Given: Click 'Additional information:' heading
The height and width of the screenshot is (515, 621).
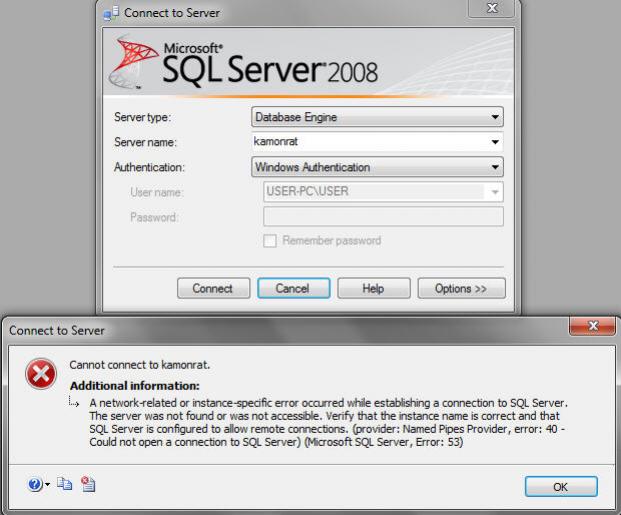Looking at the screenshot, I should [135, 386].
